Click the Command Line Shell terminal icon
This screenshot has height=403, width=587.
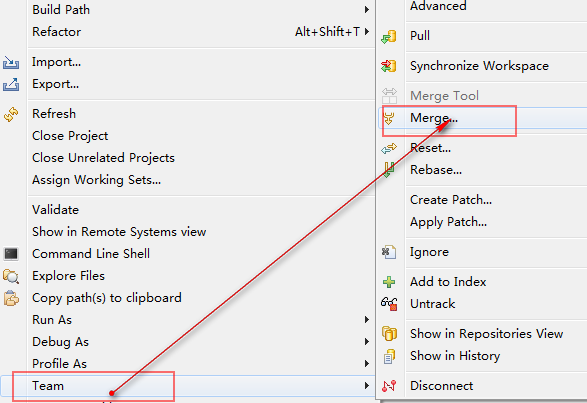click(x=11, y=254)
